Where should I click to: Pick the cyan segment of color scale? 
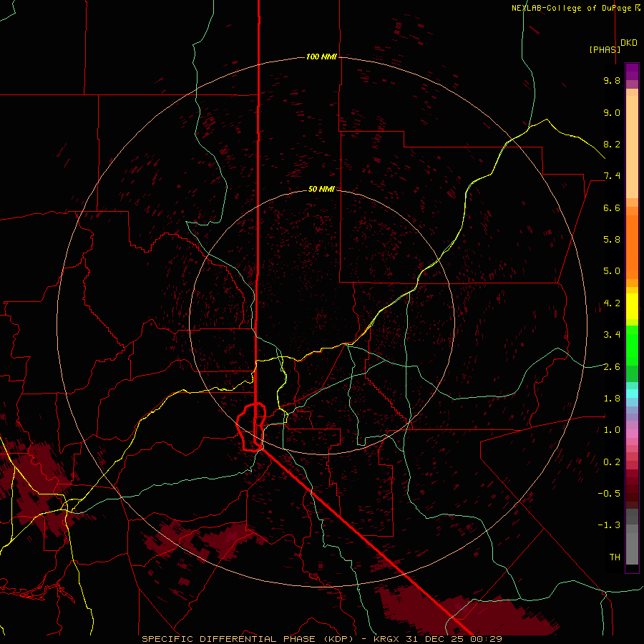point(632,394)
